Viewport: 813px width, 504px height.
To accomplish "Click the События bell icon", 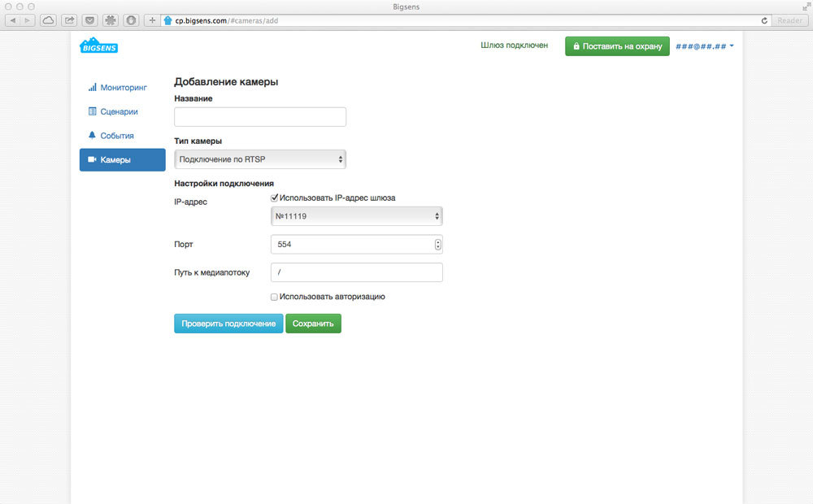I will click(93, 135).
